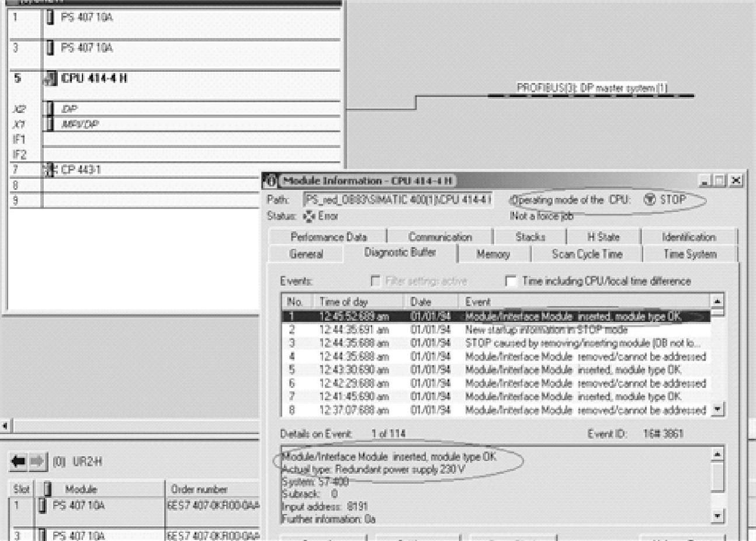Click the 'PS 407 10A' label in rack slot 1
Screen dimensions: 756x541
87,18
